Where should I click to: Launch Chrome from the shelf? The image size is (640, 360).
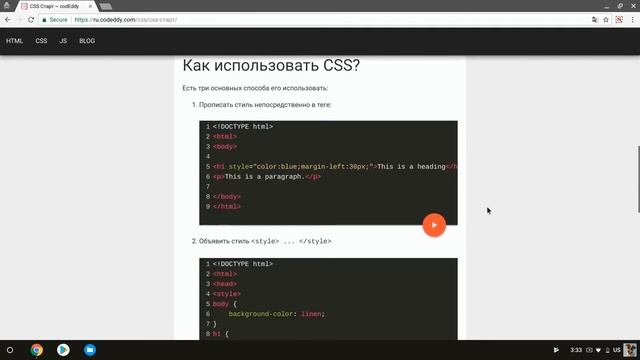tap(37, 350)
